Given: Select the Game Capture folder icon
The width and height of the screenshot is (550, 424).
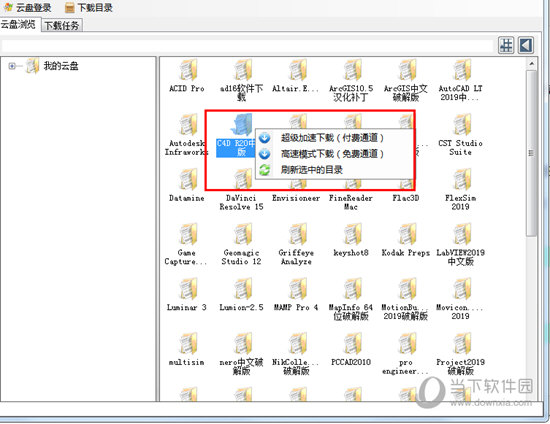Looking at the screenshot, I should pos(188,234).
